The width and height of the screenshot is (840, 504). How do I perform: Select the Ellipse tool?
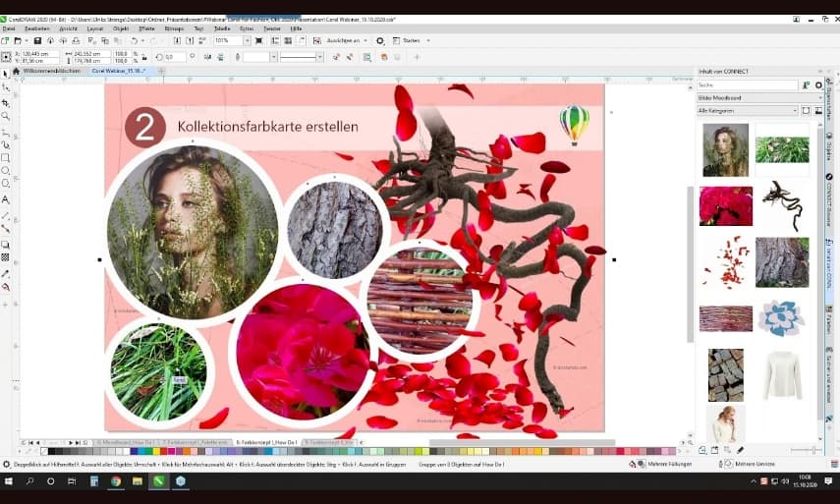click(x=6, y=170)
